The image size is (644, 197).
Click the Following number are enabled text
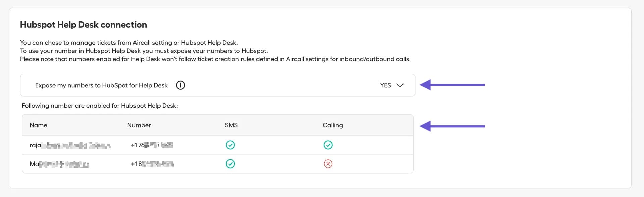click(100, 106)
